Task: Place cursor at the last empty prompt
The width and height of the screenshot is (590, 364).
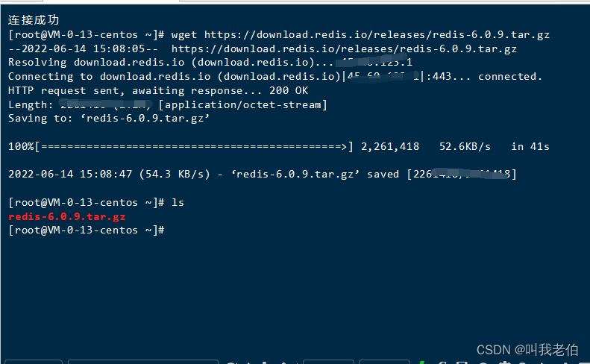Action: tap(169, 230)
